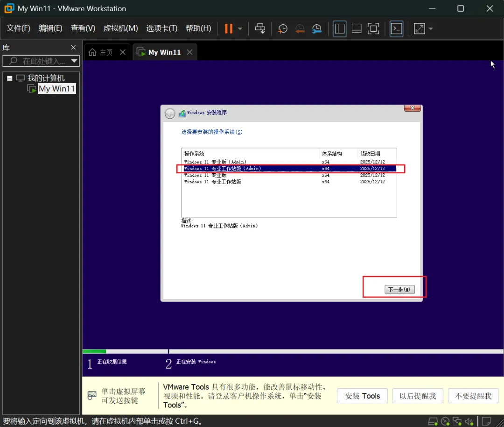Click the back arrow in Windows setup
This screenshot has height=427, width=504.
click(x=170, y=113)
